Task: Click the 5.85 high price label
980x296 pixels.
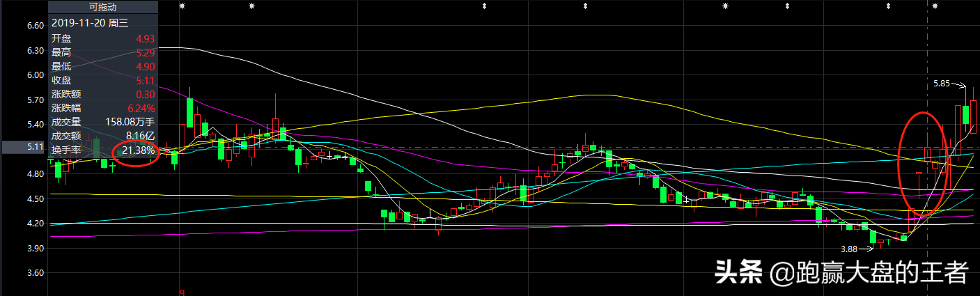Action: click(941, 83)
